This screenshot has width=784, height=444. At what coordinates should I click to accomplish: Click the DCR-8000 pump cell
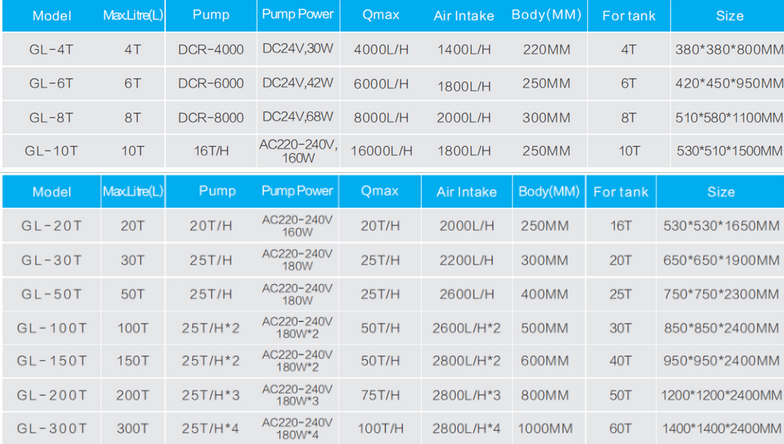pyautogui.click(x=212, y=116)
